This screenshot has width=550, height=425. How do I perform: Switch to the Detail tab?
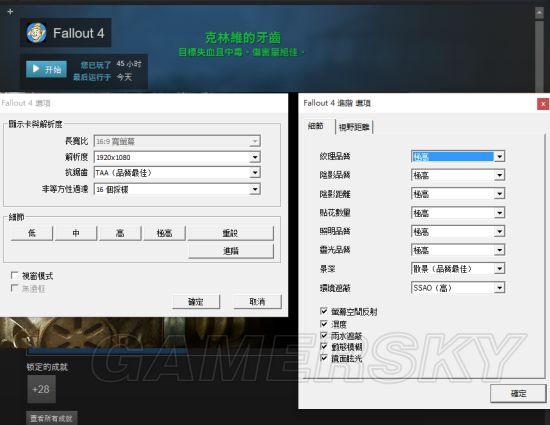(316, 126)
